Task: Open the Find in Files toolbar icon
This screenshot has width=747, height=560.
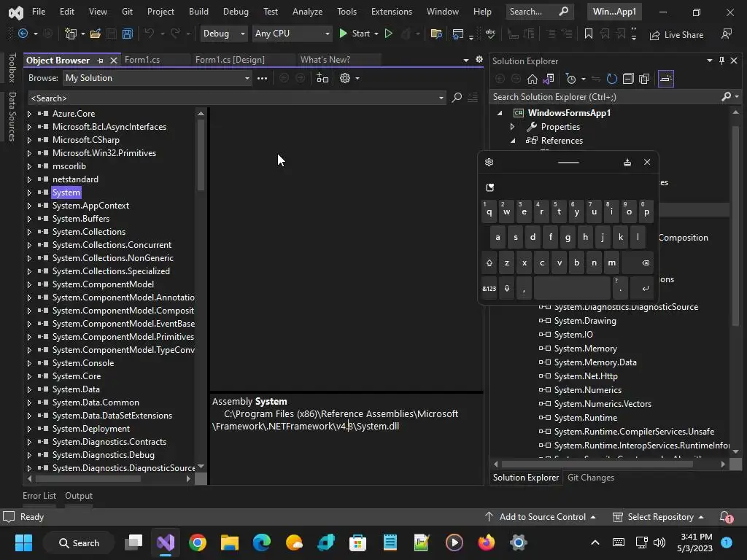Action: [436, 34]
